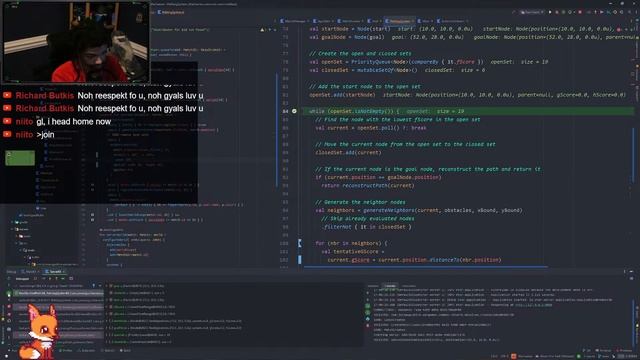Select the xBound variable row

[x=141, y=307]
